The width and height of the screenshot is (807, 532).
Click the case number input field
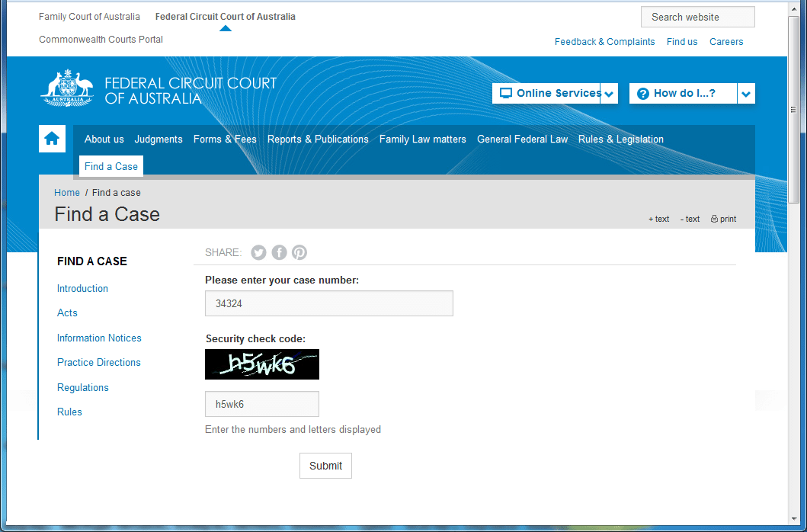329,303
